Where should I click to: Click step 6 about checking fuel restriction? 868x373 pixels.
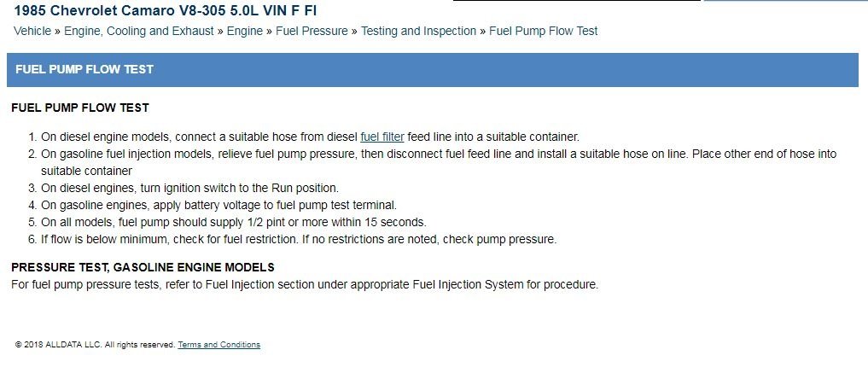[299, 239]
